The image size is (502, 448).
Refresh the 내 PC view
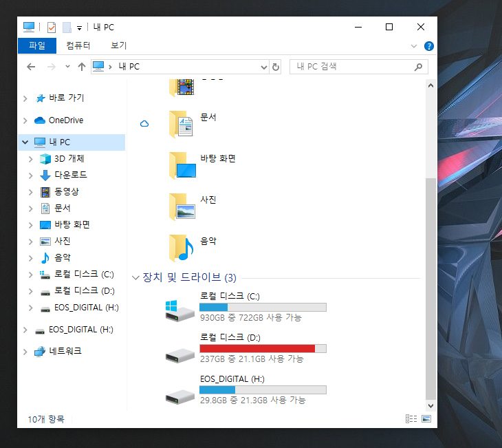point(276,67)
